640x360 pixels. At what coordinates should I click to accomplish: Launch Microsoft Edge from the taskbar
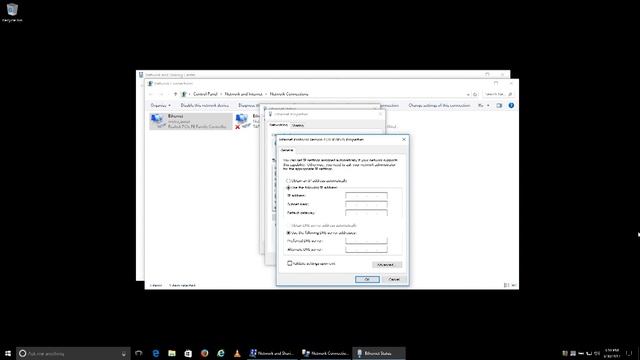tap(156, 353)
